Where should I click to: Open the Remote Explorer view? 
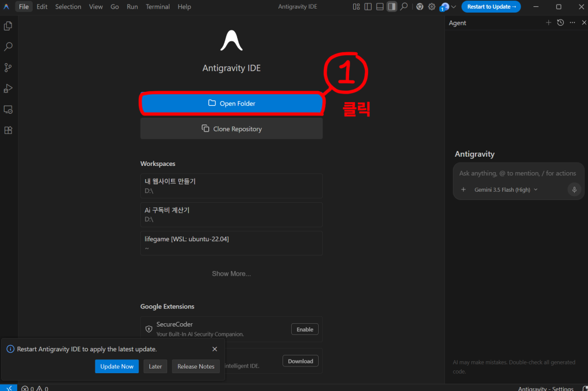point(8,110)
